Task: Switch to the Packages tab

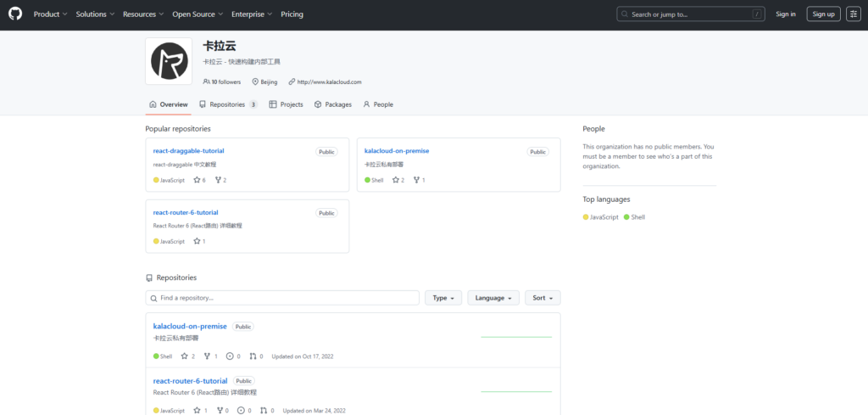Action: [x=332, y=104]
